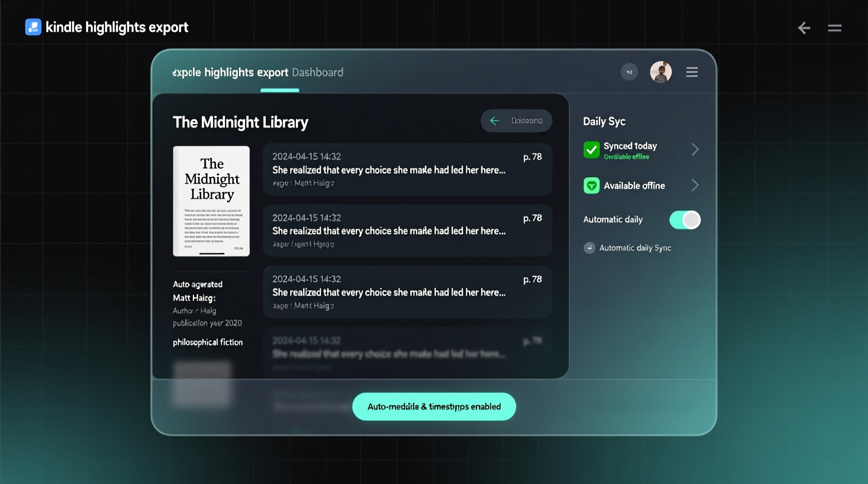The height and width of the screenshot is (484, 868).
Task: Expand the Synced today row chevron
Action: click(x=695, y=150)
